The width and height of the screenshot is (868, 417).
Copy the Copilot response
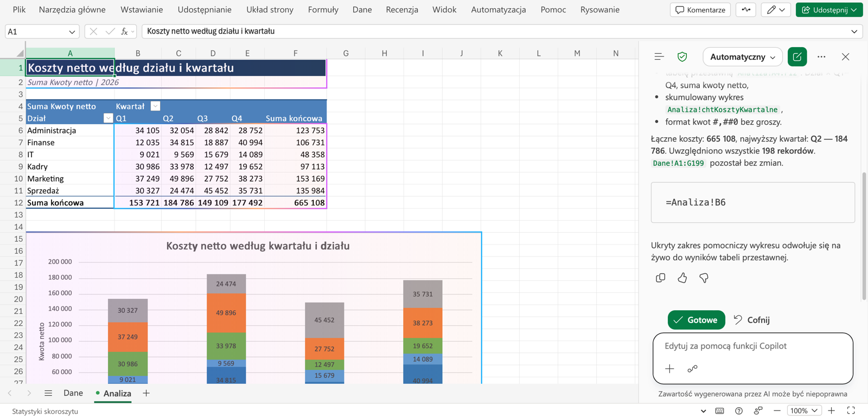660,278
